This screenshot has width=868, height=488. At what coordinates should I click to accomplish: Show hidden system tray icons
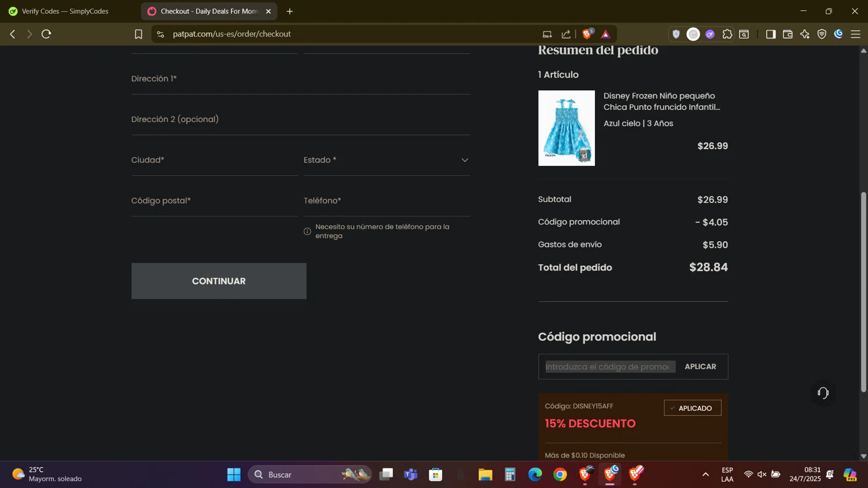[705, 475]
